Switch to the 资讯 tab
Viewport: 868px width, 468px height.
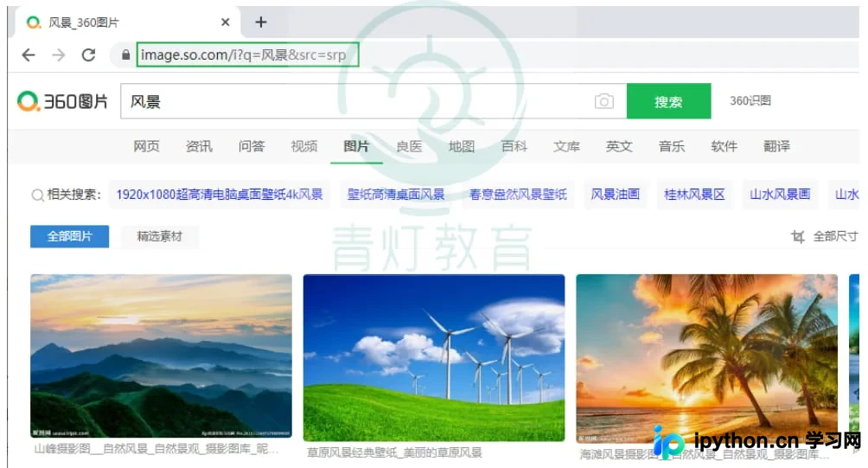199,146
